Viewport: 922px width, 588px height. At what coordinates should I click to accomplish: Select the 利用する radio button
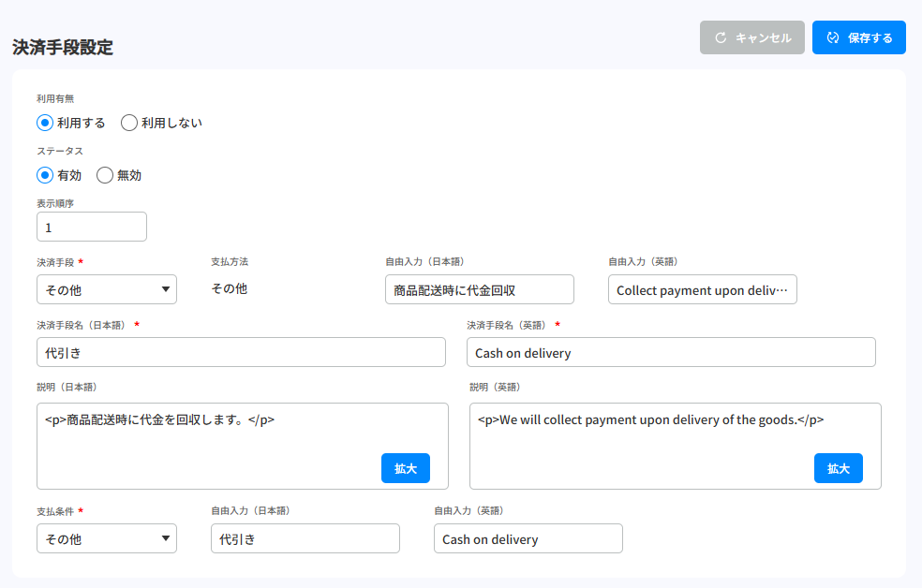click(45, 123)
